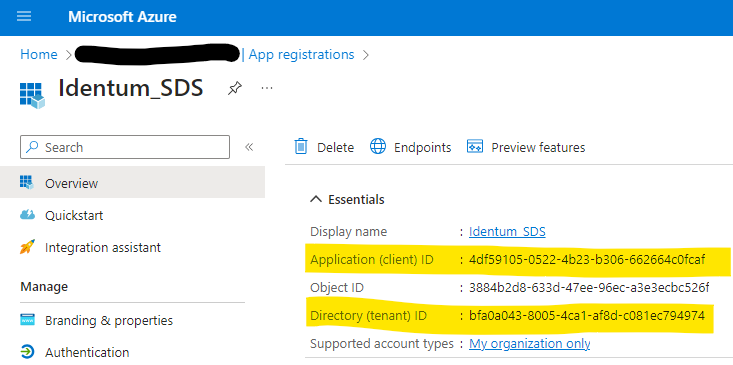The image size is (733, 365).
Task: Open the Identum_SDS display name link
Action: [x=507, y=232]
